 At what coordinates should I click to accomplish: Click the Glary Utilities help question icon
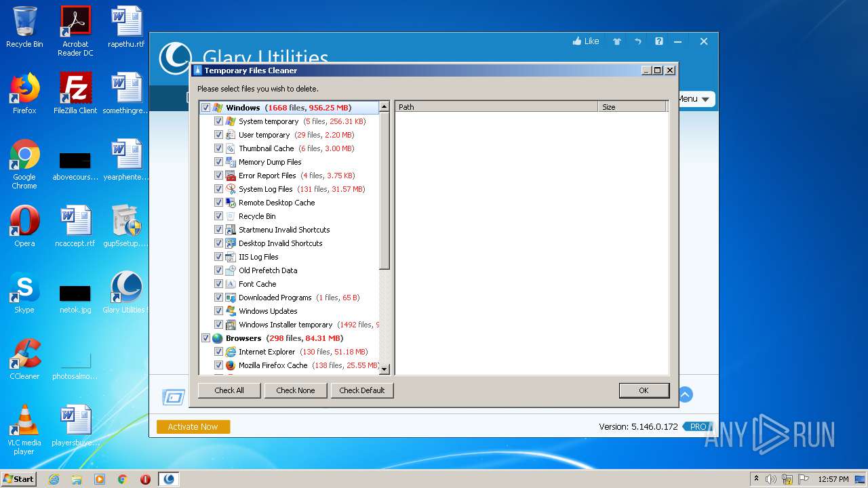659,41
